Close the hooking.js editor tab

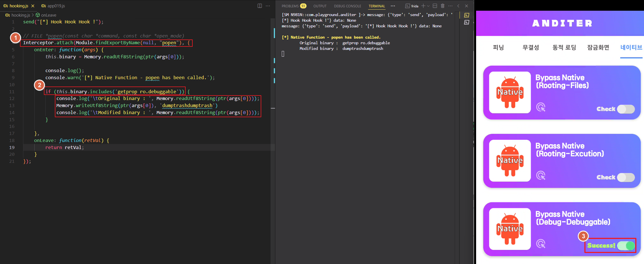pos(33,6)
